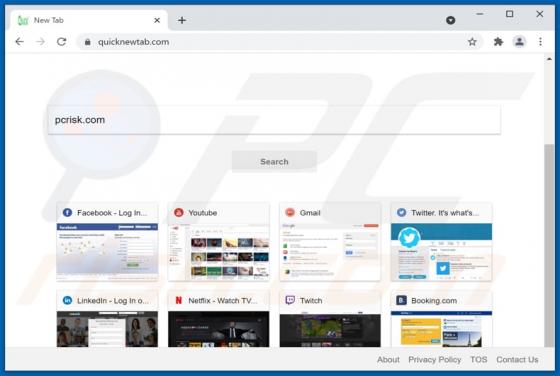The width and height of the screenshot is (560, 376).
Task: Minimize the browser window
Action: coord(480,14)
